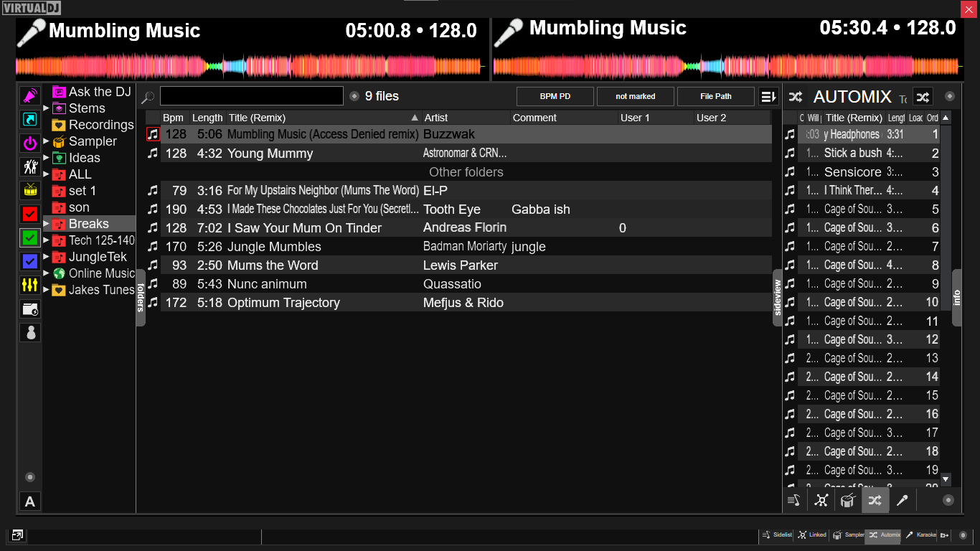Expand the Tech 125-140 folder arrow

(47, 240)
